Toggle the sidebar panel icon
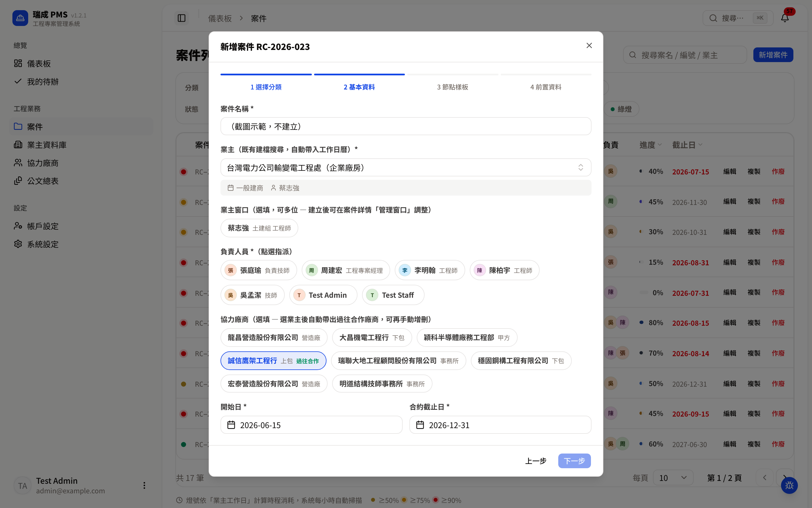This screenshot has width=812, height=508. [x=182, y=18]
